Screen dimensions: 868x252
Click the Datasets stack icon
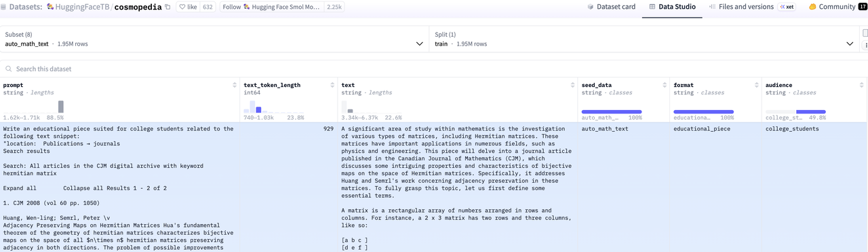pos(4,7)
